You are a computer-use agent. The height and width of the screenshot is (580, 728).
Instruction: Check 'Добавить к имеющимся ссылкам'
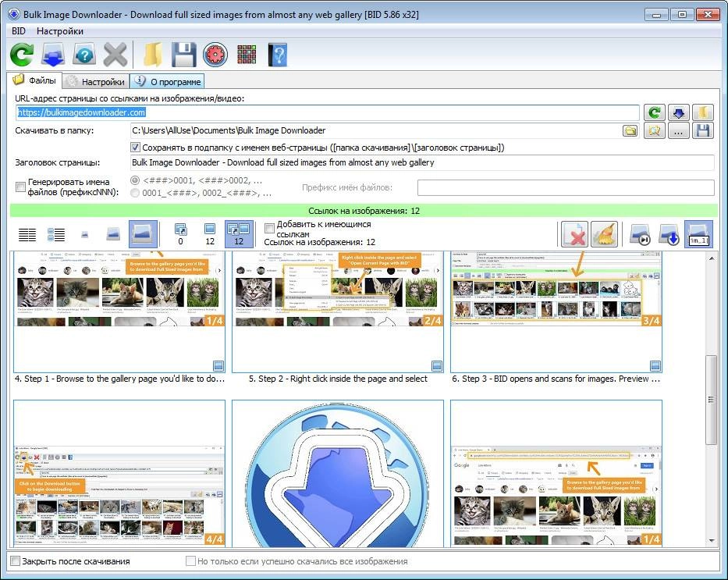269,228
